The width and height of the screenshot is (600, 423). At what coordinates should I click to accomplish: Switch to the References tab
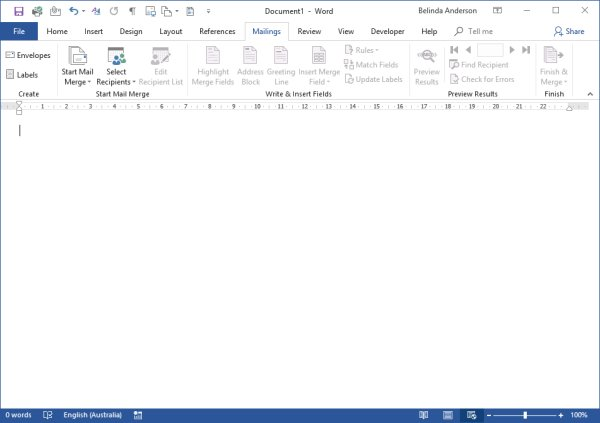point(217,31)
